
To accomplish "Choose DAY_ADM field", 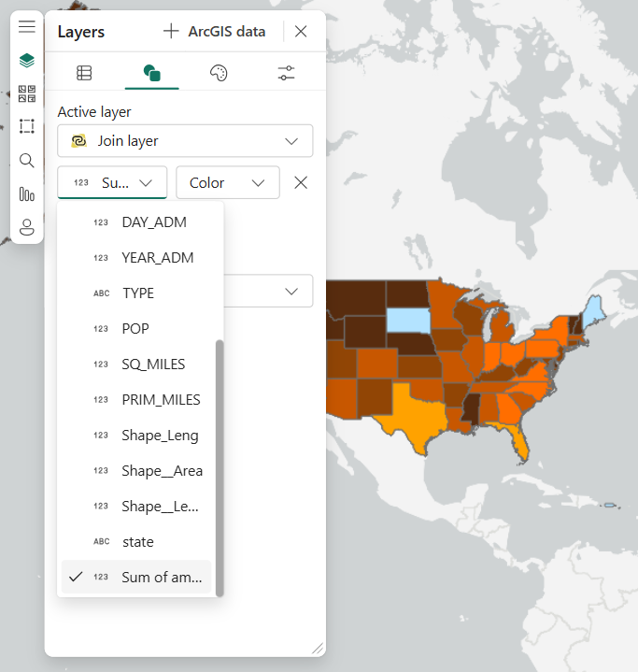I will (136, 222).
